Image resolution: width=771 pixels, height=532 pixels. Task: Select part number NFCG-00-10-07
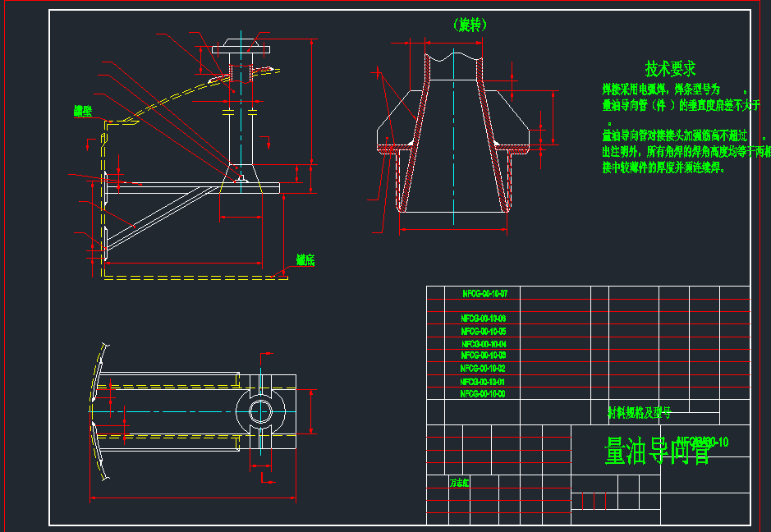[x=484, y=294]
